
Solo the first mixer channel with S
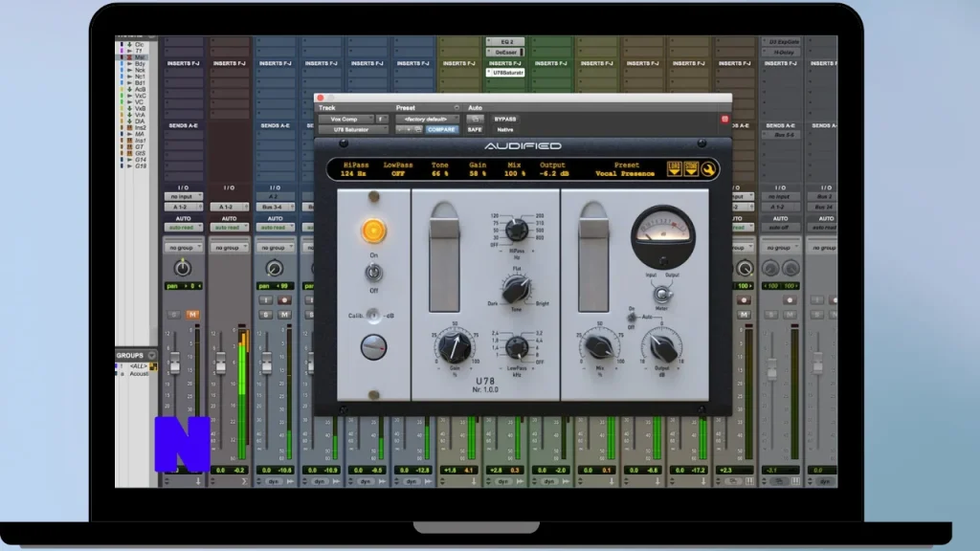174,315
